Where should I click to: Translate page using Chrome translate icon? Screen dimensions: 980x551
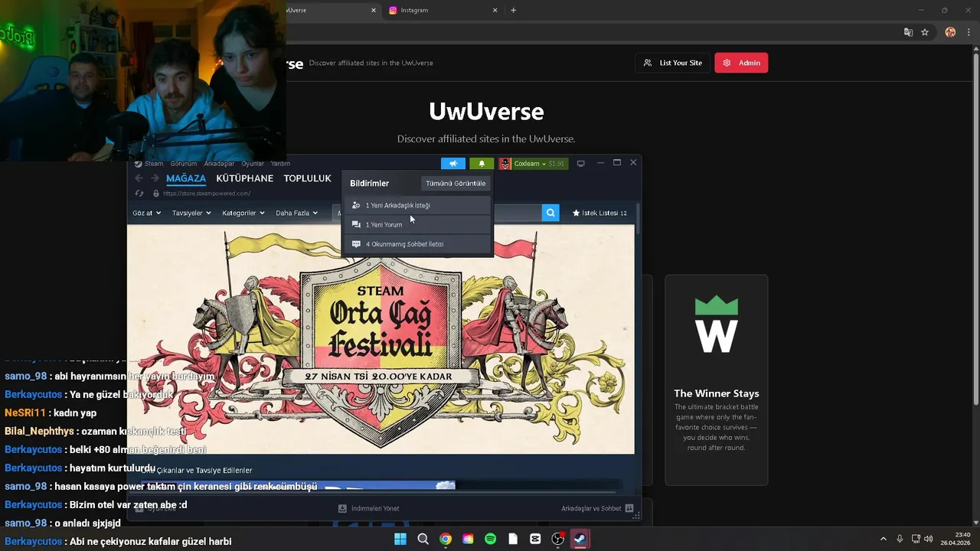point(908,32)
